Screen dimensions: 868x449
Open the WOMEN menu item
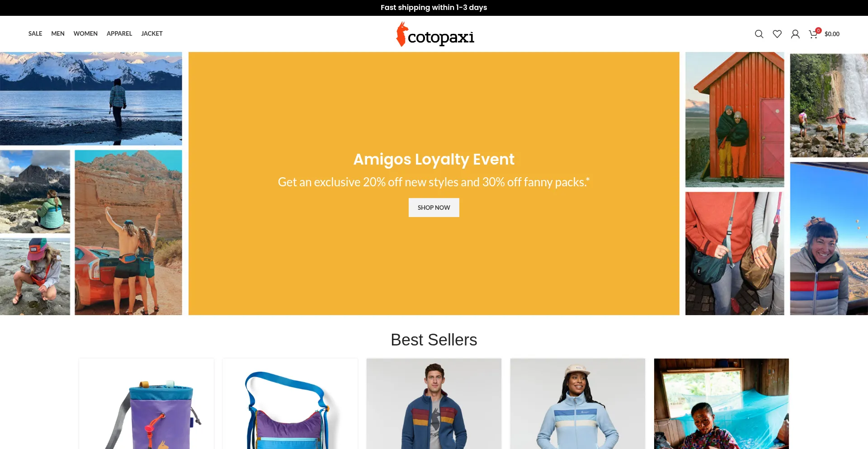coord(85,33)
